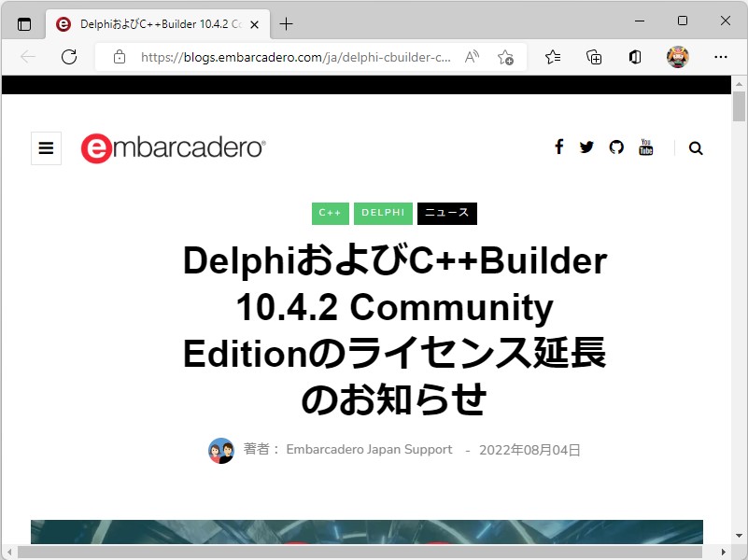This screenshot has width=748, height=560.
Task: Click the Embarcadero logo
Action: point(172,147)
